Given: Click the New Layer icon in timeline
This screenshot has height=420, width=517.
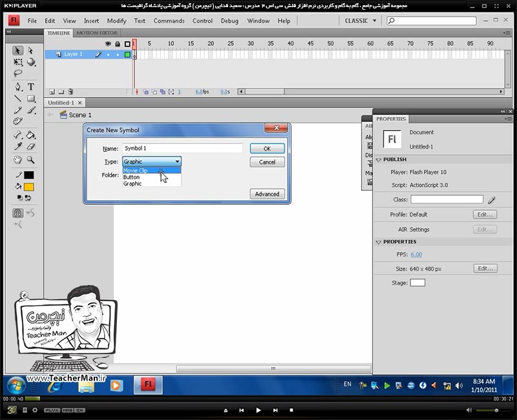Looking at the screenshot, I should [52, 92].
